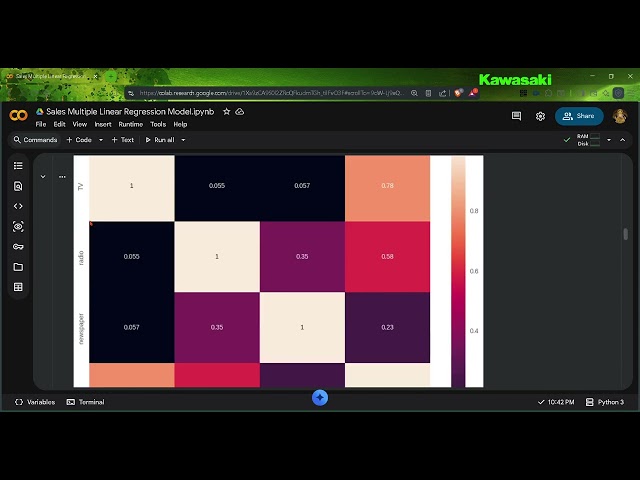Open the RAM Disk resources dropdown

[609, 140]
